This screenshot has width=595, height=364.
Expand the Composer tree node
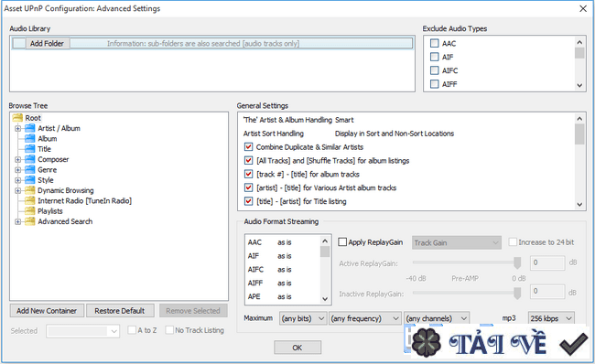coord(17,160)
